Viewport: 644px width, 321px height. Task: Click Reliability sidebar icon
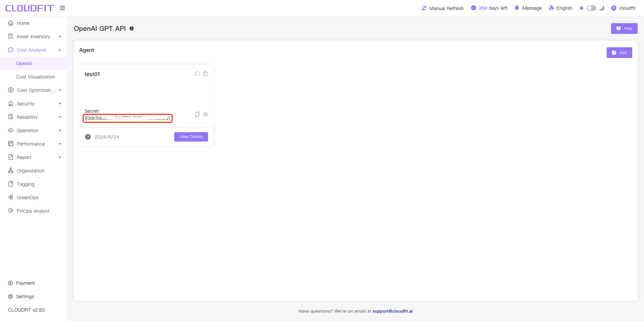point(11,117)
